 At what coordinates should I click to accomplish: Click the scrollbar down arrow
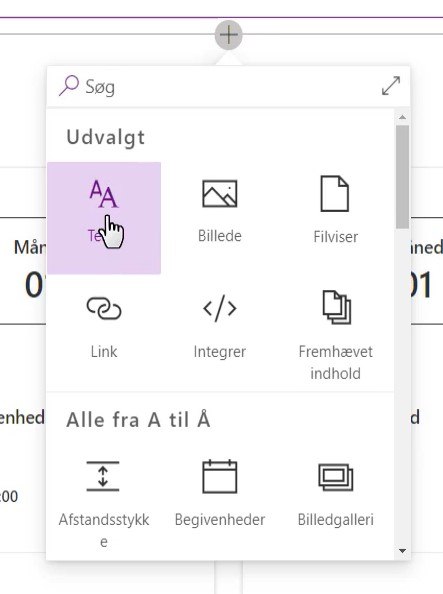click(402, 551)
